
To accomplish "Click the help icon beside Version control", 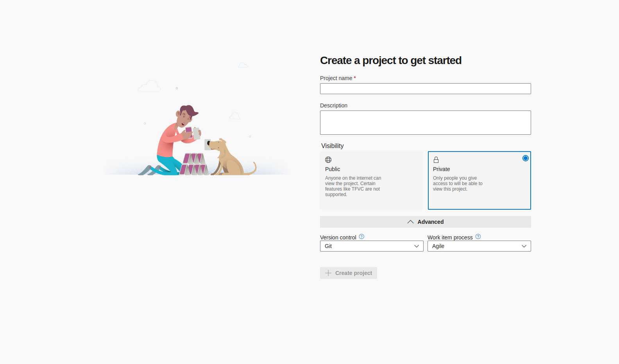I will coord(361,237).
